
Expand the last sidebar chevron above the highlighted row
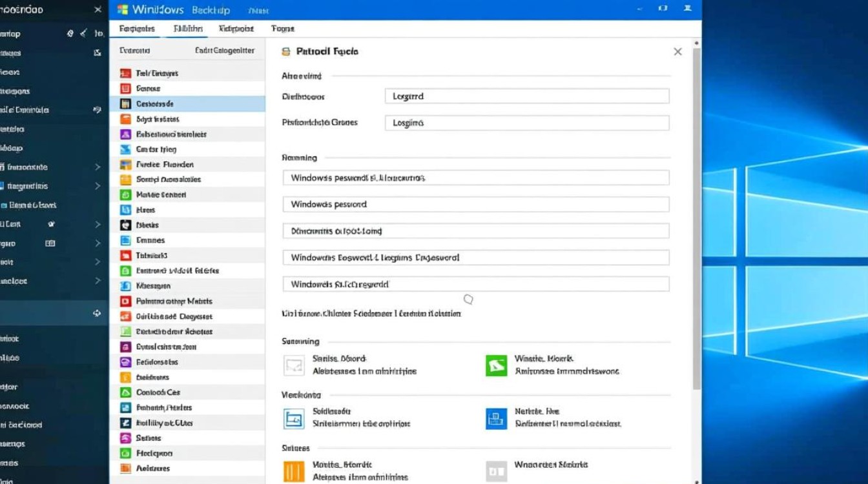point(98,281)
